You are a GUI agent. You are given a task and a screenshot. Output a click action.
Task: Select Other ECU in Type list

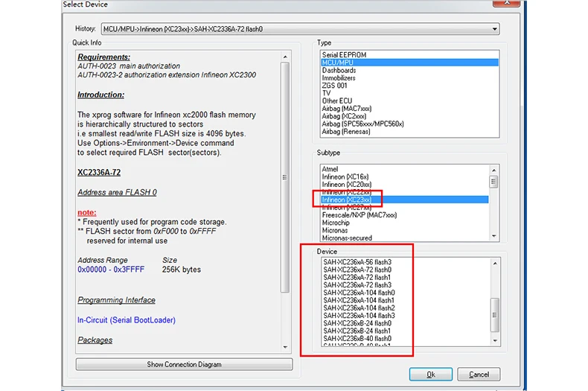pyautogui.click(x=409, y=101)
